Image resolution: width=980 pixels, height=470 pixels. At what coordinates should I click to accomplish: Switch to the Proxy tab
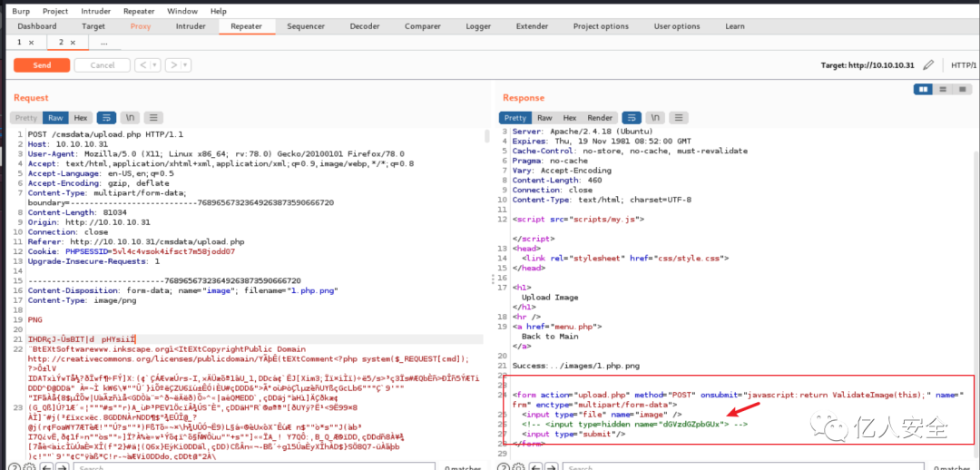(x=141, y=26)
